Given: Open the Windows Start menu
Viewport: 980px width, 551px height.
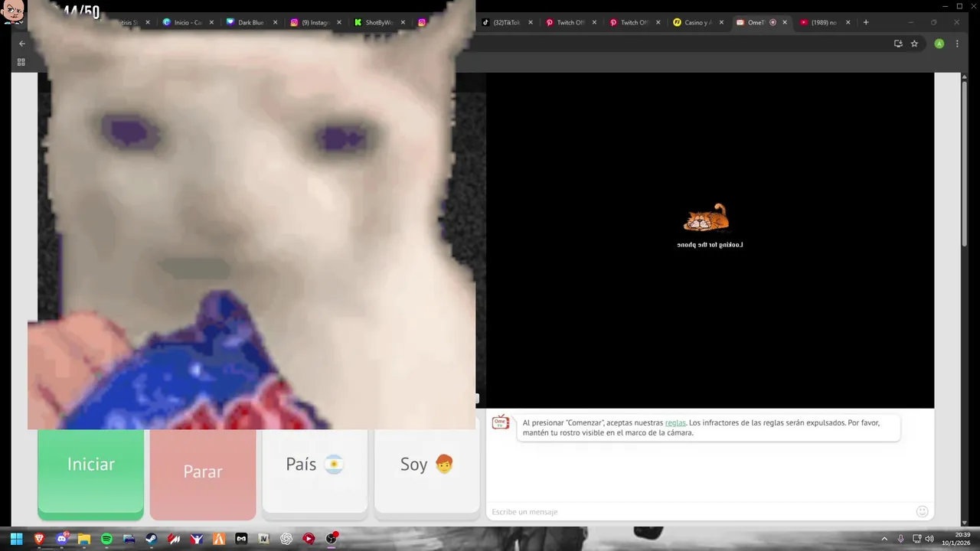Looking at the screenshot, I should pyautogui.click(x=16, y=539).
